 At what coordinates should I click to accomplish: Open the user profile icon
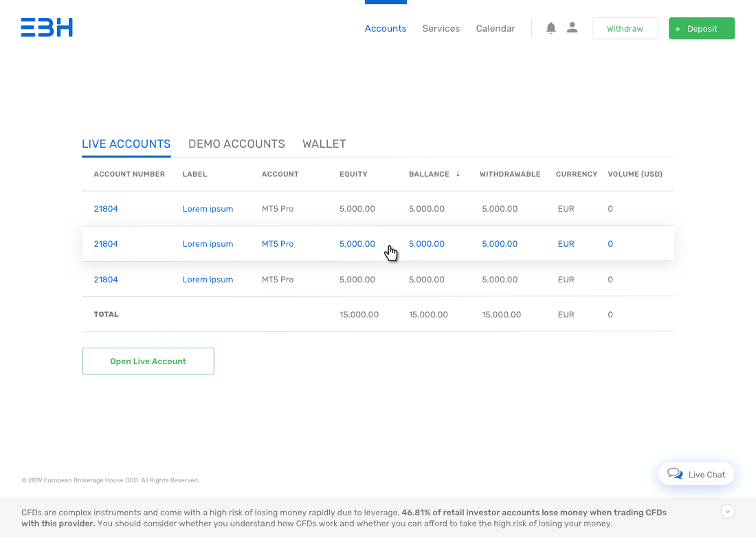point(572,27)
